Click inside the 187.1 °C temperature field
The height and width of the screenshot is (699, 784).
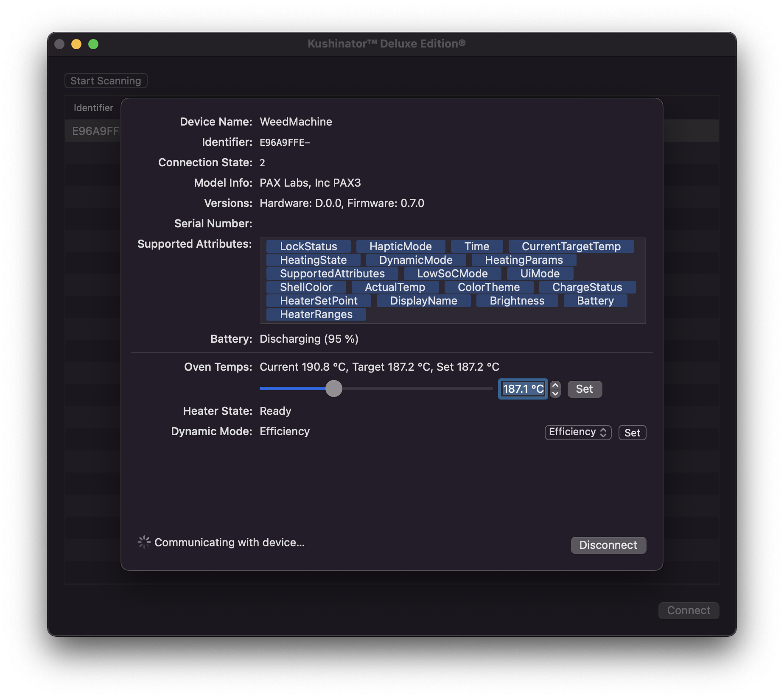[522, 389]
